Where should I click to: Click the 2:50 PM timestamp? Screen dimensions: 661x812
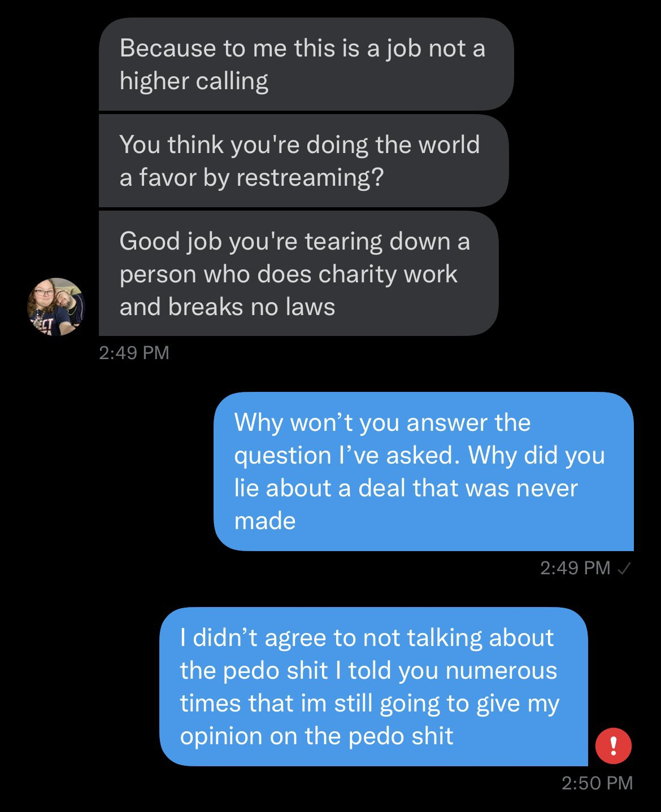coord(597,783)
